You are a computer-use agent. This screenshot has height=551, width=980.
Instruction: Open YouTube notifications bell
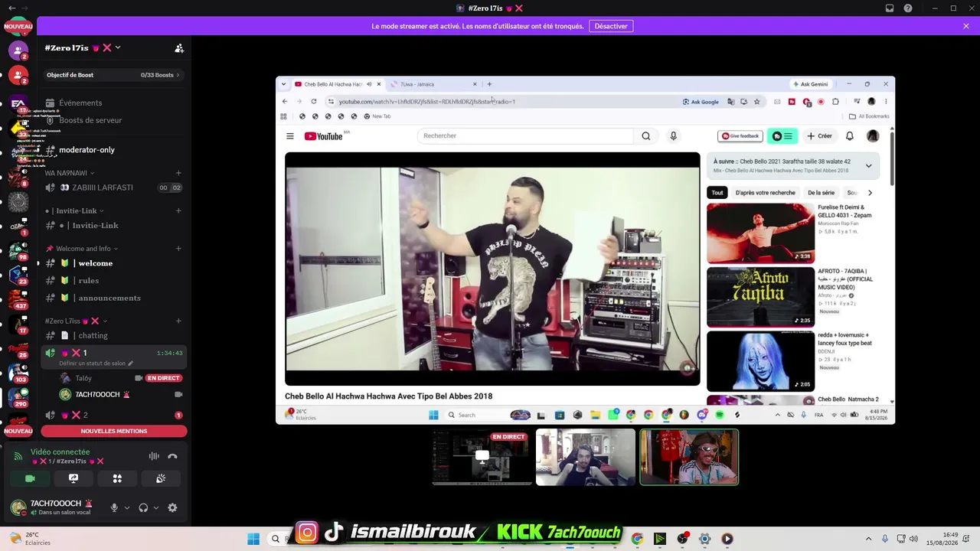pyautogui.click(x=850, y=136)
